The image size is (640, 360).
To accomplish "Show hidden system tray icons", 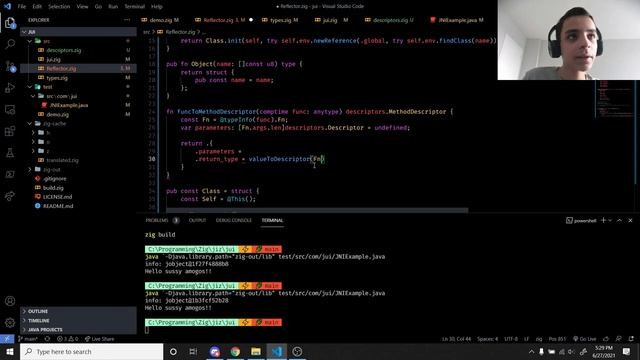I will pyautogui.click(x=531, y=351).
